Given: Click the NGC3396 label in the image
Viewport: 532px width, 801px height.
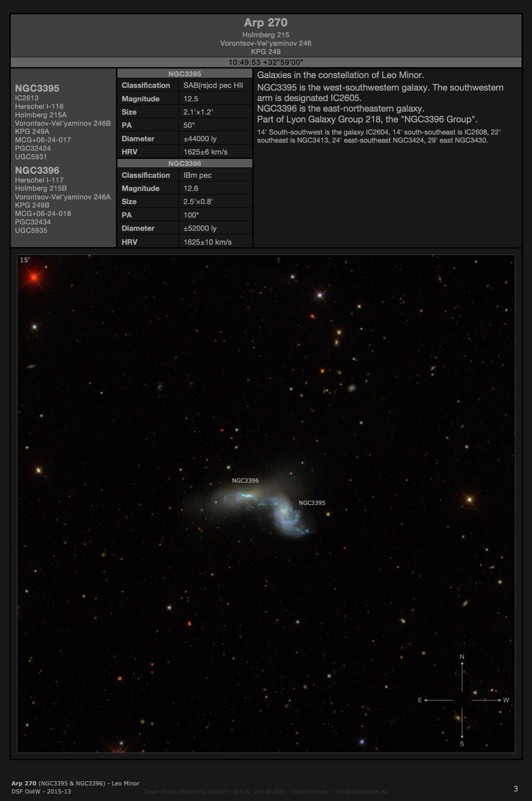Looking at the screenshot, I should tap(245, 481).
